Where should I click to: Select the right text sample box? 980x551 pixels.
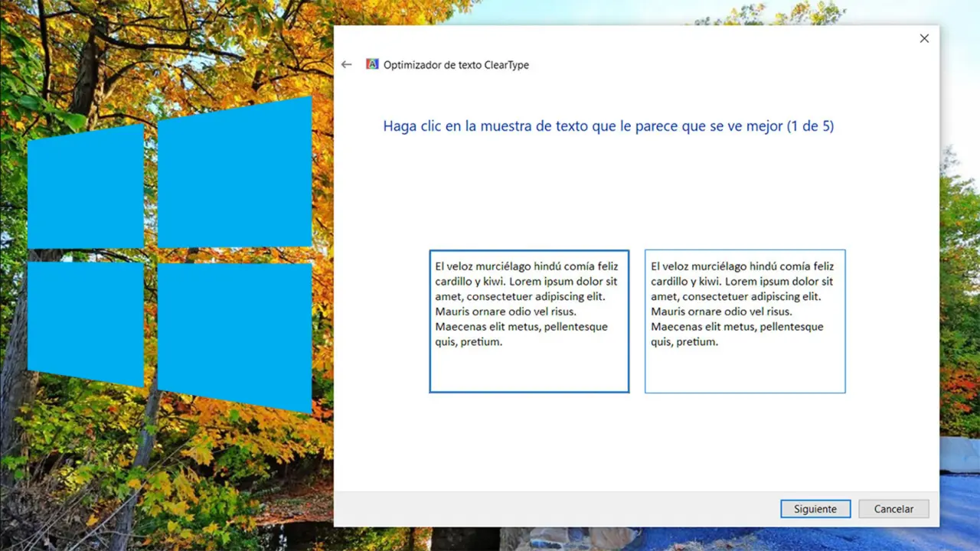(x=745, y=321)
